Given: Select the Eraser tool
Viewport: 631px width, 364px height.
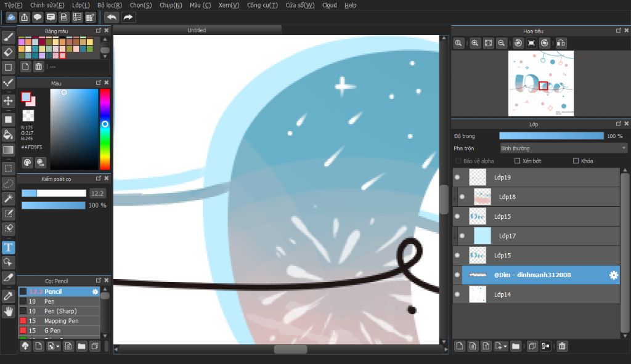Looking at the screenshot, I should 8,52.
